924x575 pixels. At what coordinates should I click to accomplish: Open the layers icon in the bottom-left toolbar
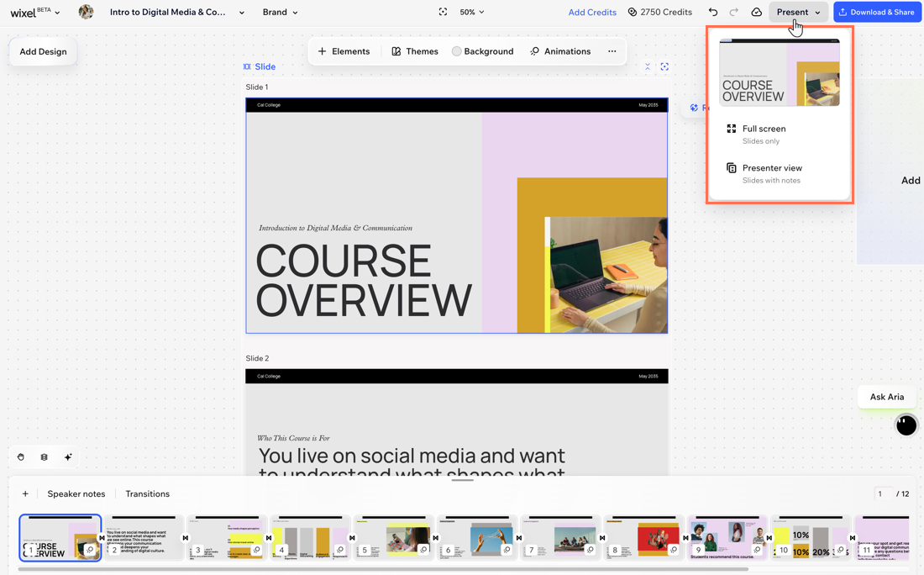tap(44, 456)
